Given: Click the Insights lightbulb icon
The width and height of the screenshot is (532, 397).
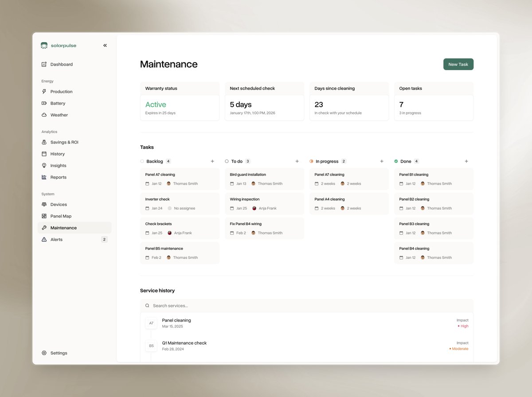Looking at the screenshot, I should click(44, 166).
